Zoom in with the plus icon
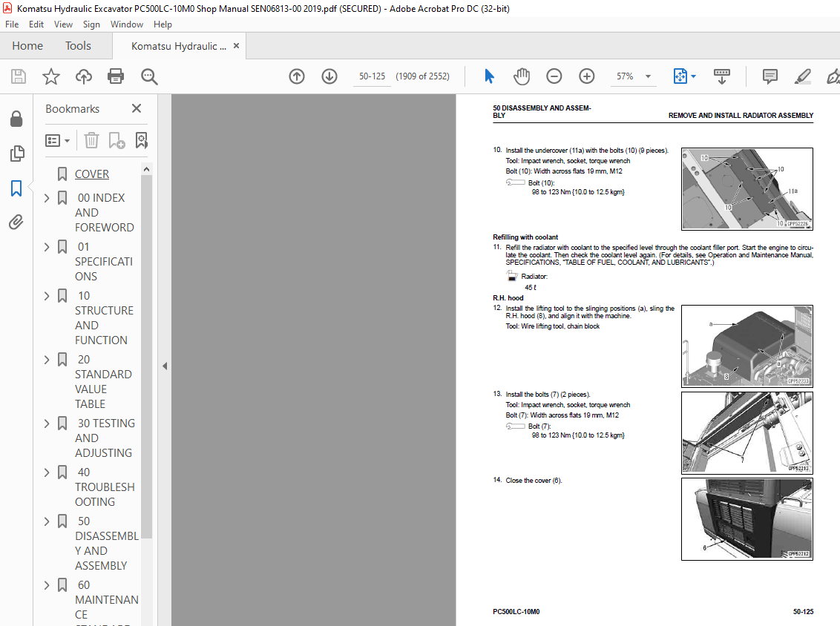 [587, 76]
